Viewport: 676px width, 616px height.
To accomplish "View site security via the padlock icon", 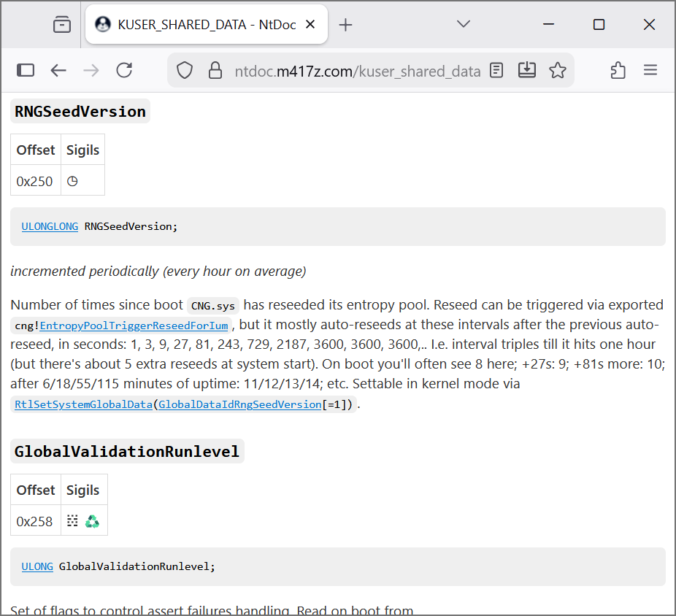I will click(215, 70).
